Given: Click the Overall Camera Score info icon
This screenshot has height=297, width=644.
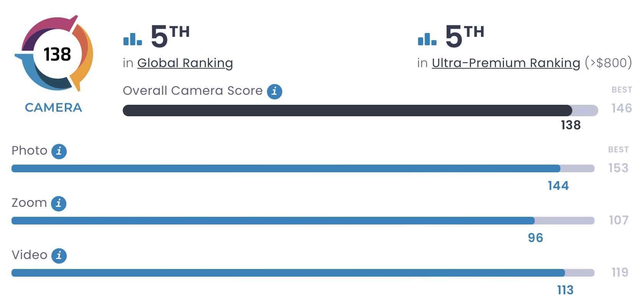Looking at the screenshot, I should pyautogui.click(x=274, y=92).
